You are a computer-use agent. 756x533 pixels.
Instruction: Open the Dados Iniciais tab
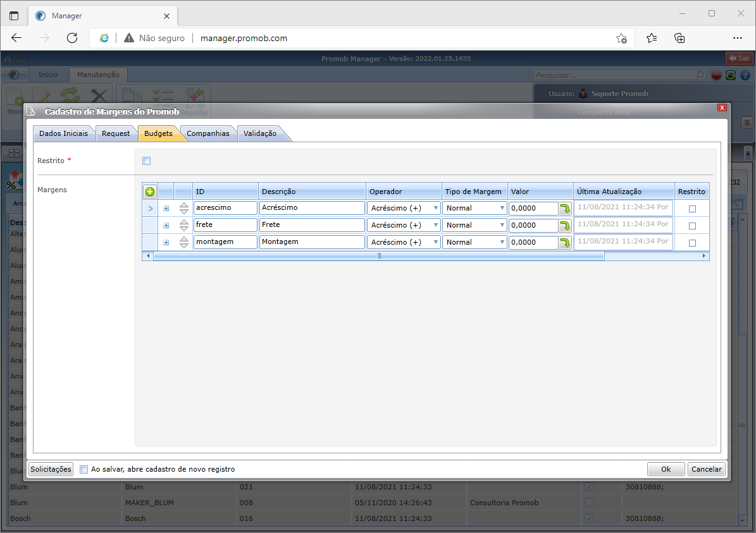64,133
